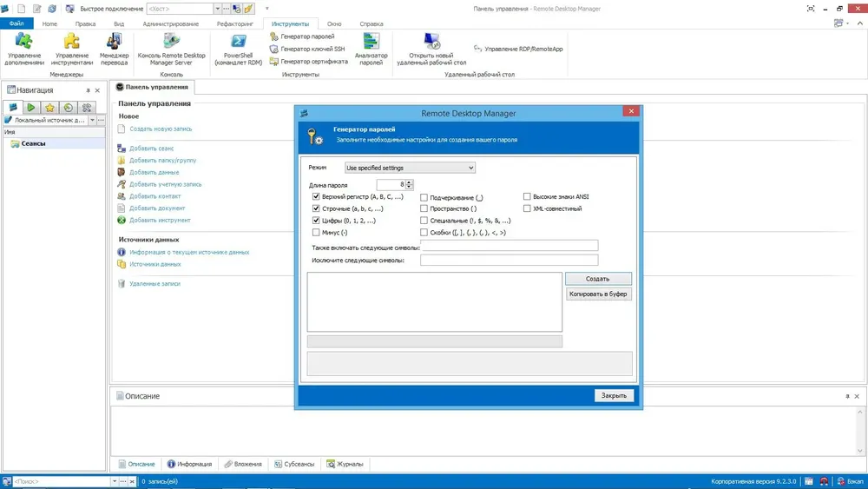Expand Локальный источник данных dropdown
The image size is (868, 489).
pyautogui.click(x=93, y=120)
